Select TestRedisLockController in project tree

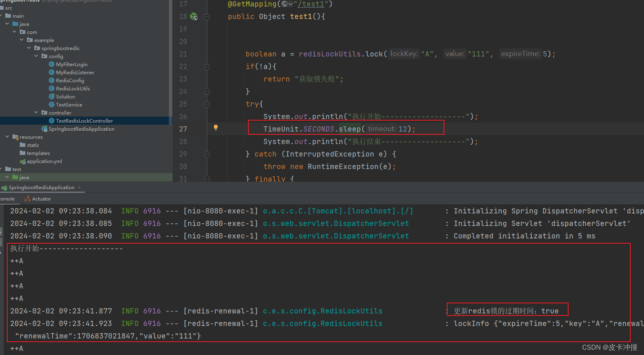(84, 121)
